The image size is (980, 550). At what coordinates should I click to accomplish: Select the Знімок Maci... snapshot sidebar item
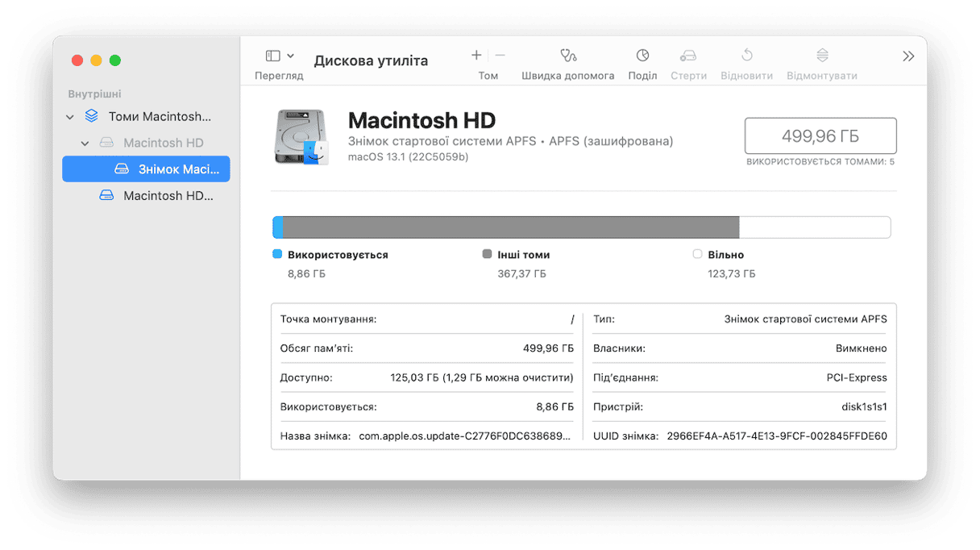pos(146,169)
